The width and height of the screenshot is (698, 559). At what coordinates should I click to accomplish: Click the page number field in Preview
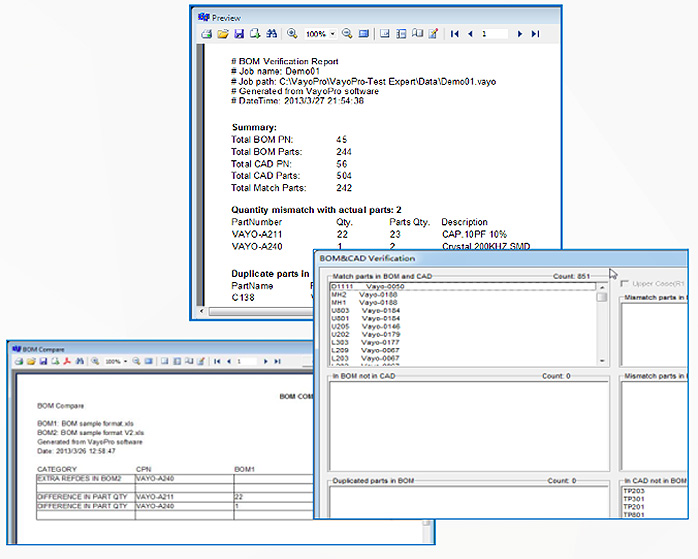tap(494, 34)
